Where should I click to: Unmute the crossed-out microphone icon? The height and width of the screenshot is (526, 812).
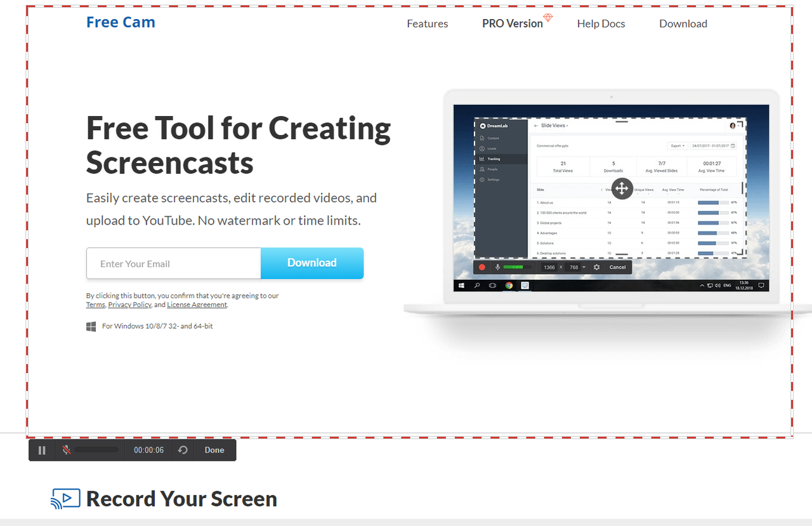tap(67, 449)
